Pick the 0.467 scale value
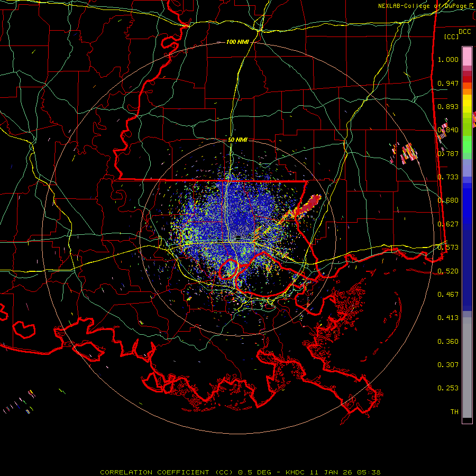This screenshot has height=476, width=476. coord(448,295)
